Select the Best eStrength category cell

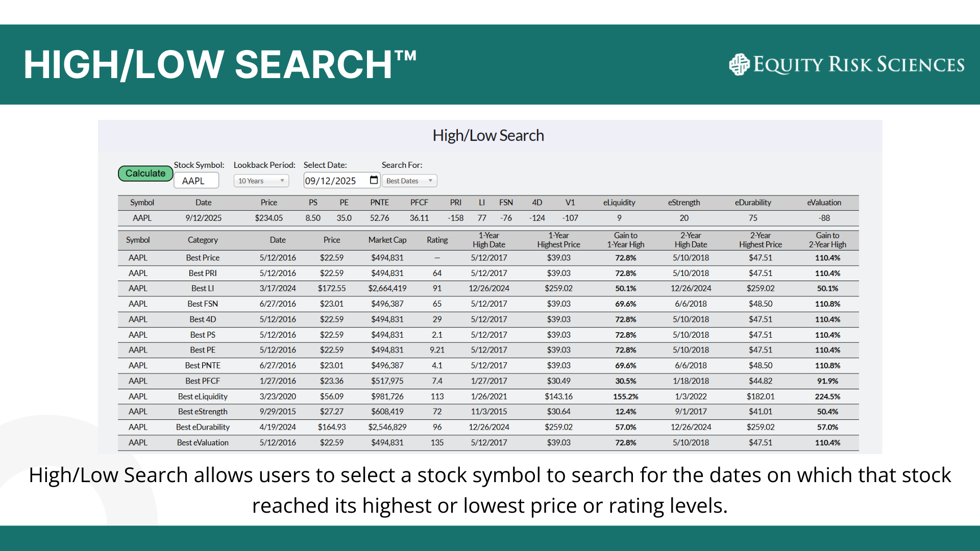203,412
